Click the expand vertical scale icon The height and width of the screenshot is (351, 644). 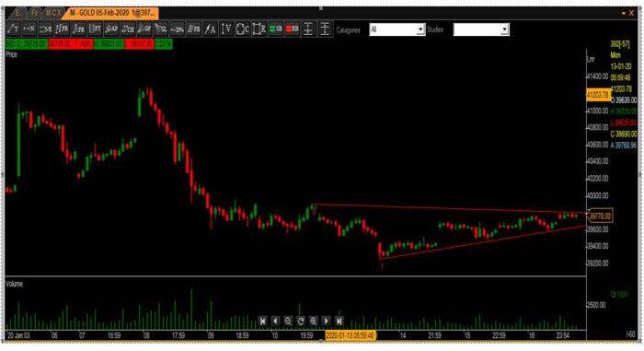pyautogui.click(x=325, y=29)
